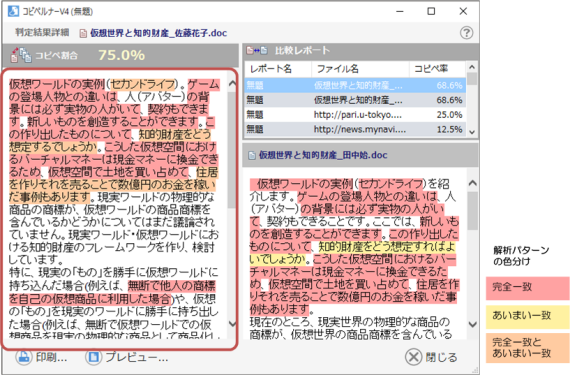Click the 比較レポート panel title
570x375 pixels.
coord(302,51)
